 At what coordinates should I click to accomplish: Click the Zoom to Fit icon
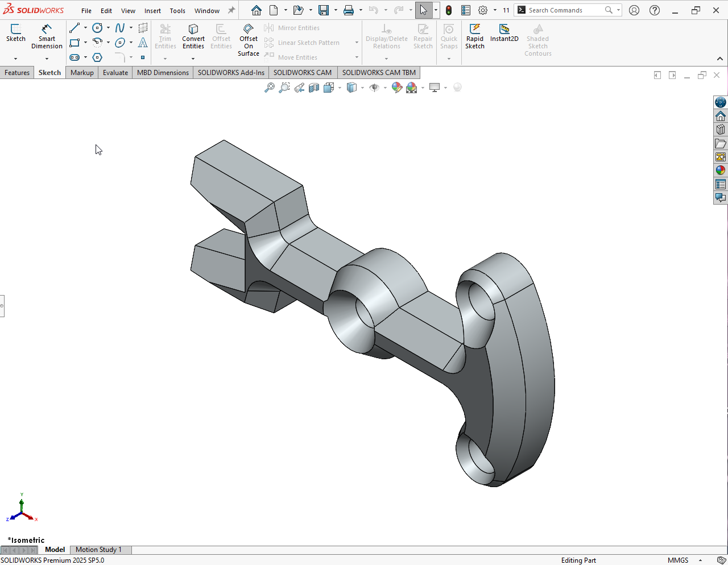[270, 88]
